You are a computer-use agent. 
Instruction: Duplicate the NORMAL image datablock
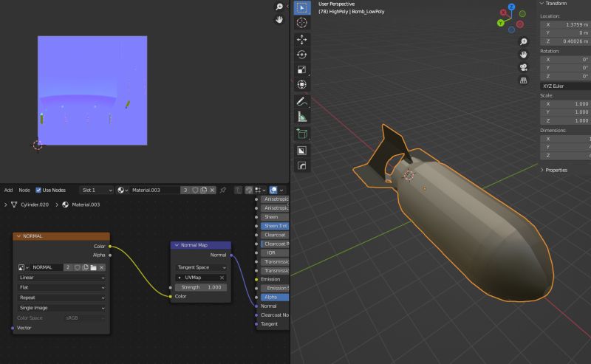tap(85, 267)
